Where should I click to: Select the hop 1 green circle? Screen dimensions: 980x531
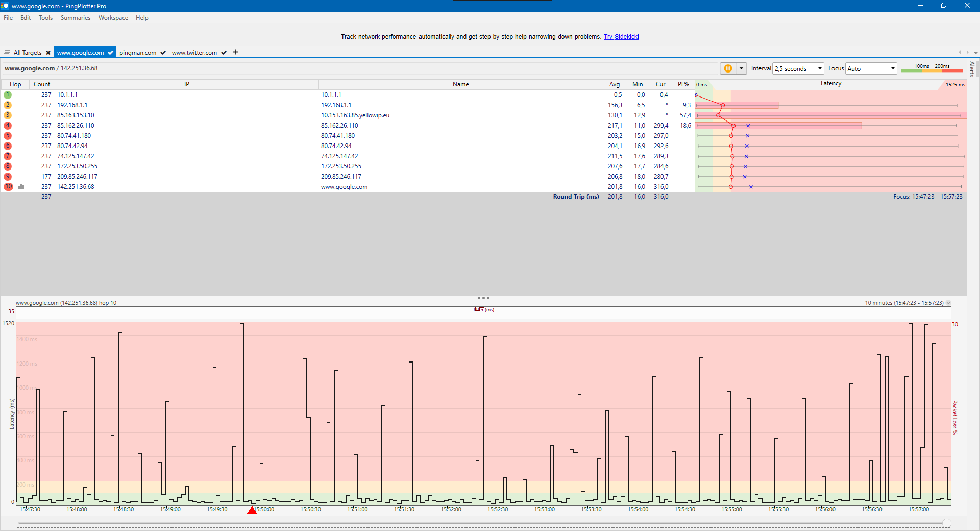point(8,95)
